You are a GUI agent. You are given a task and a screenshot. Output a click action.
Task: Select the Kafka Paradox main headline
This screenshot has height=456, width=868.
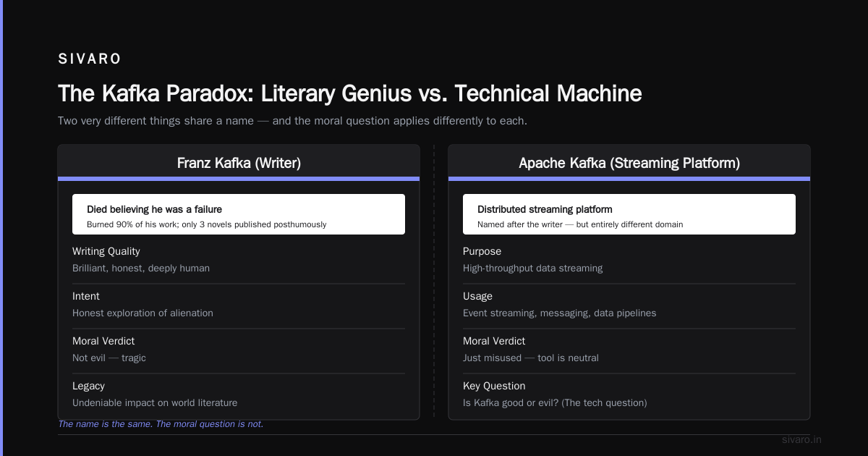pos(350,93)
